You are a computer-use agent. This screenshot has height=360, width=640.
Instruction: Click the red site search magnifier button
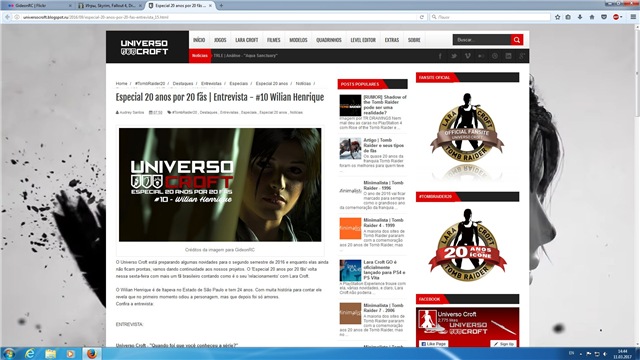pyautogui.click(x=517, y=40)
